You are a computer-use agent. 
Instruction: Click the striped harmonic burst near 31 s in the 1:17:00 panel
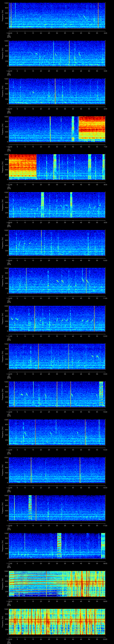(59, 545)
